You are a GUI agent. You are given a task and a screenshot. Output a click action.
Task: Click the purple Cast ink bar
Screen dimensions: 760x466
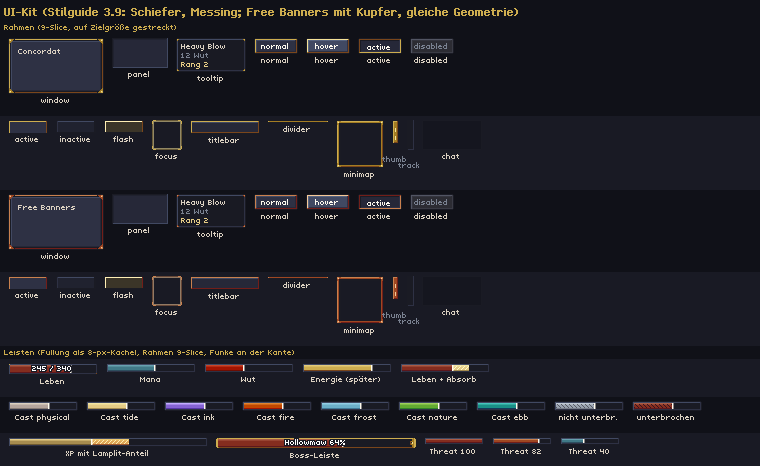(199, 406)
